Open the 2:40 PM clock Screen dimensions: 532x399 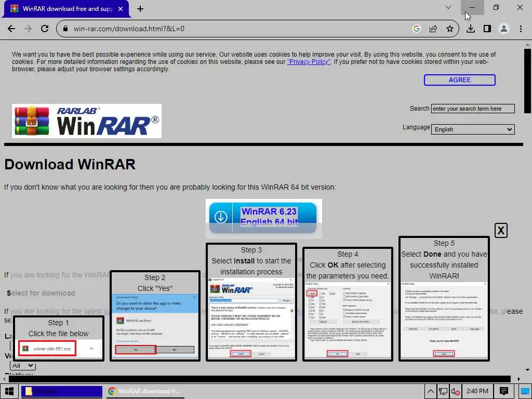pos(477,391)
